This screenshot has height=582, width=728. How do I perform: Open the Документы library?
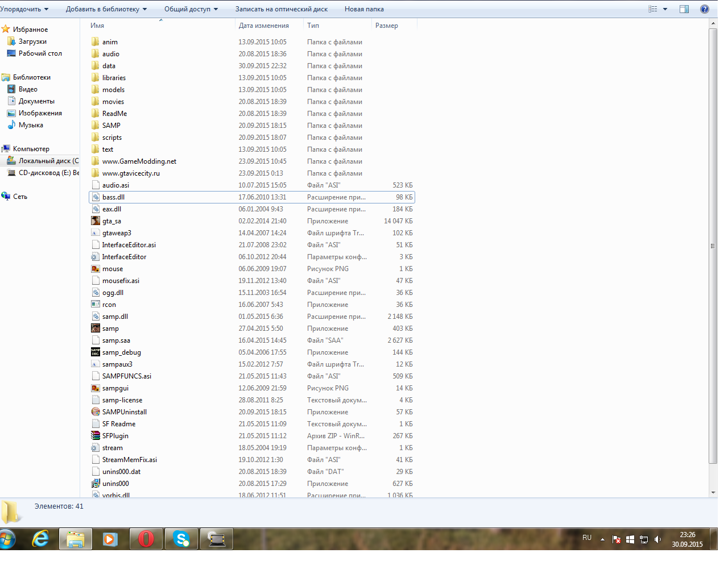click(x=36, y=101)
